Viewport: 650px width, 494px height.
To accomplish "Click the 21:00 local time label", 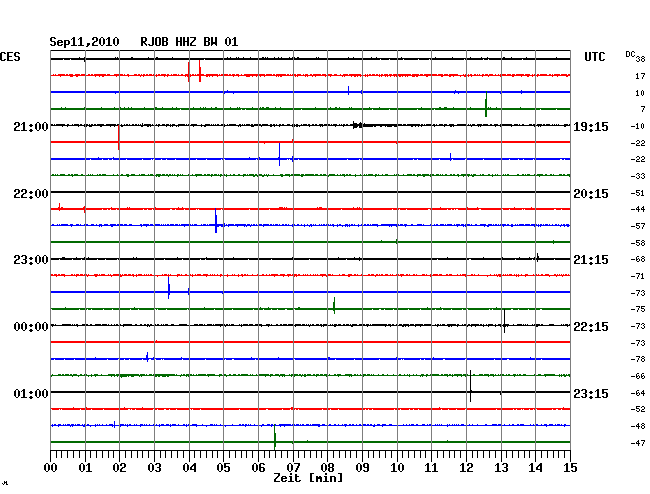I will tap(31, 126).
